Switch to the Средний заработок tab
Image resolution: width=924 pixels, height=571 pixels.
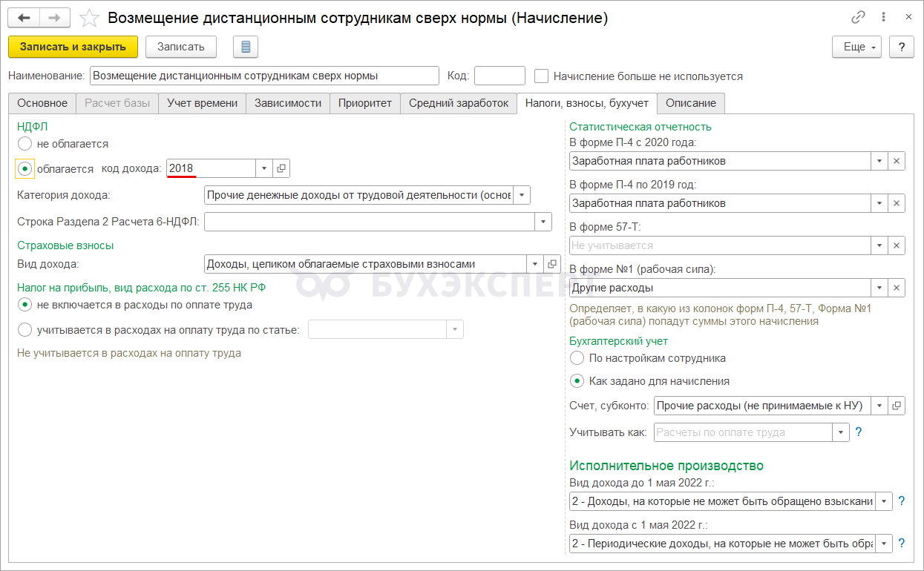(459, 103)
